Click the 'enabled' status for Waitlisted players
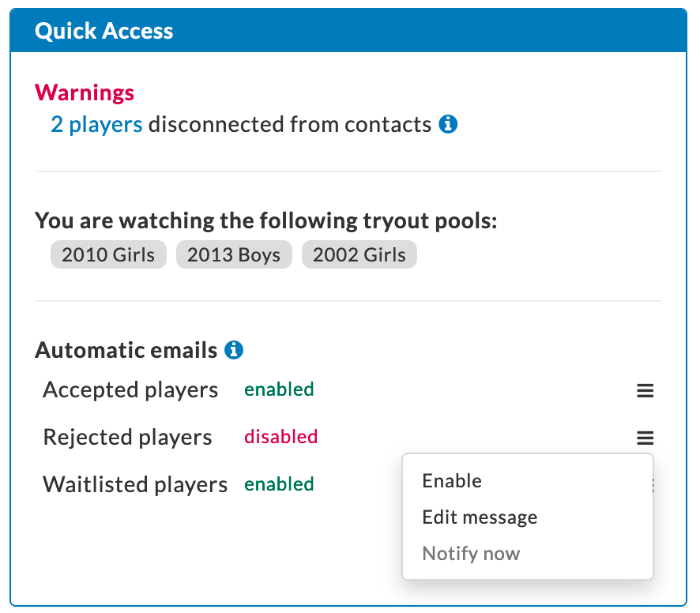 click(x=279, y=484)
